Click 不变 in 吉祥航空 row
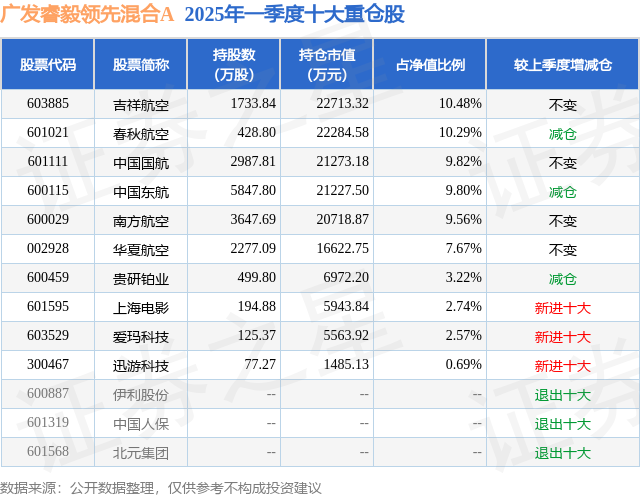This screenshot has height=497, width=640. click(563, 105)
